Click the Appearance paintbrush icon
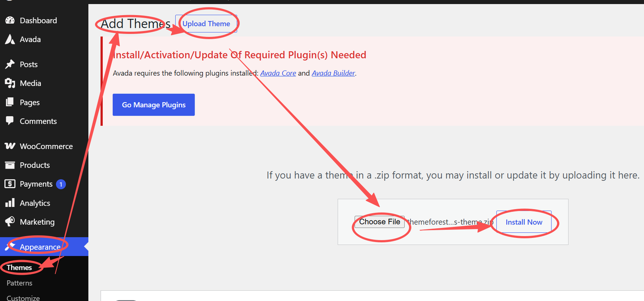 (x=10, y=247)
